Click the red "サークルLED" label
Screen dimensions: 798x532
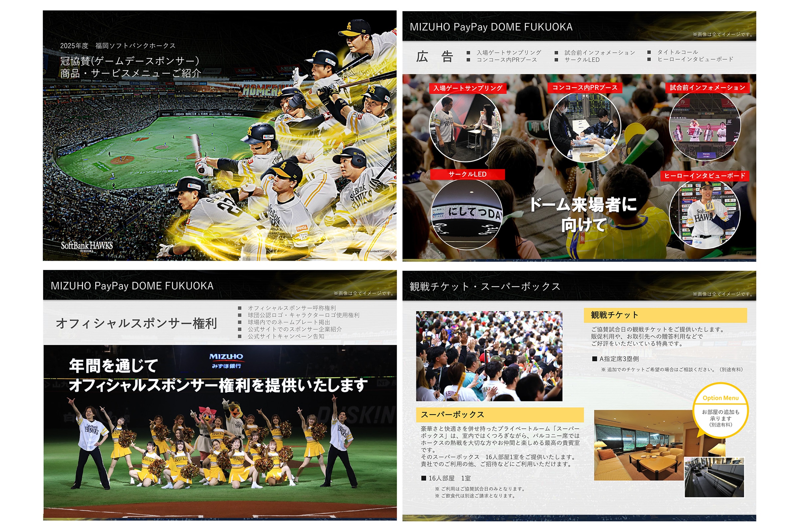click(x=467, y=174)
